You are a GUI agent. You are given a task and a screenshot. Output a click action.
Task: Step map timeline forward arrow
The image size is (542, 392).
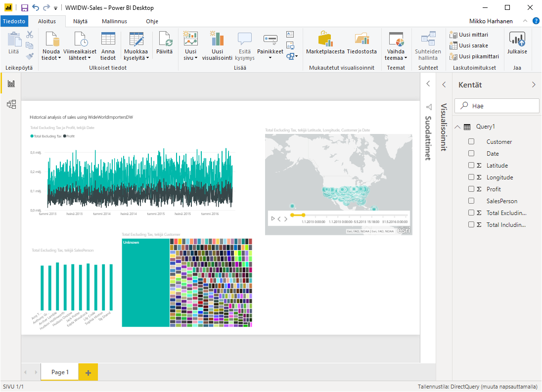click(286, 218)
